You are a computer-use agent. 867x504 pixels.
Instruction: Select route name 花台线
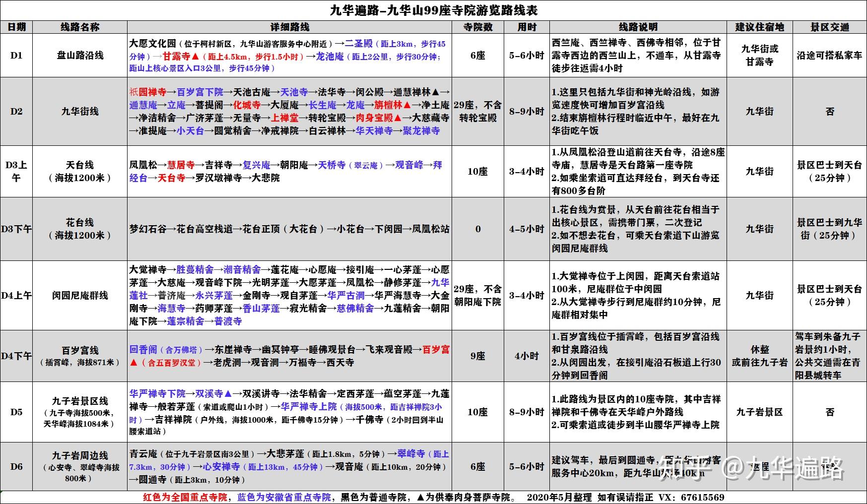click(80, 223)
